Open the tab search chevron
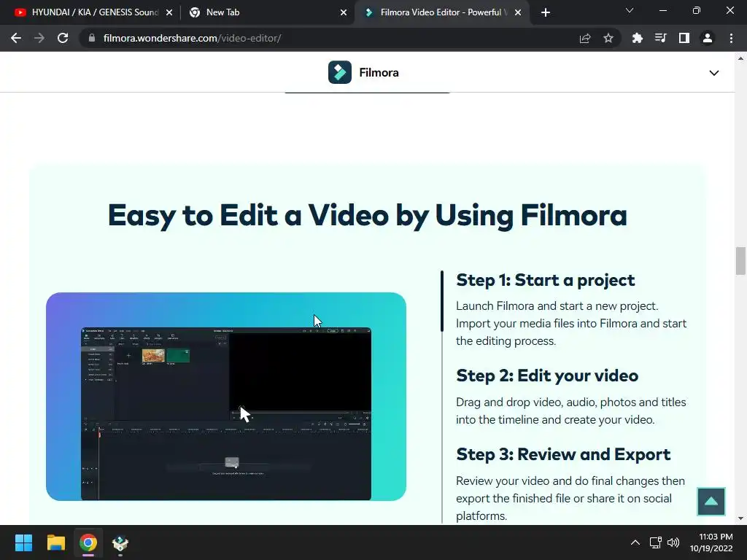The image size is (747, 560). click(x=630, y=10)
